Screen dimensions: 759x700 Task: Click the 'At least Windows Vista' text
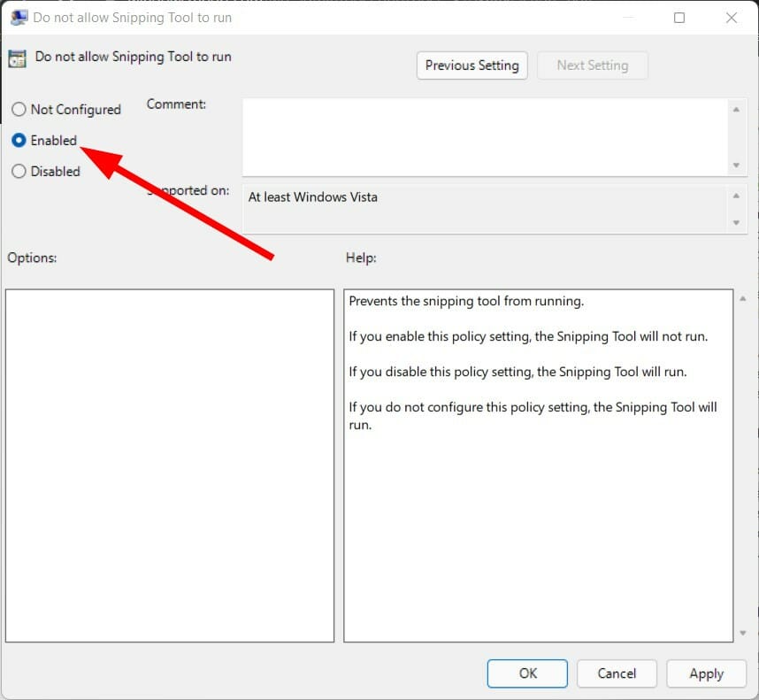pos(312,197)
